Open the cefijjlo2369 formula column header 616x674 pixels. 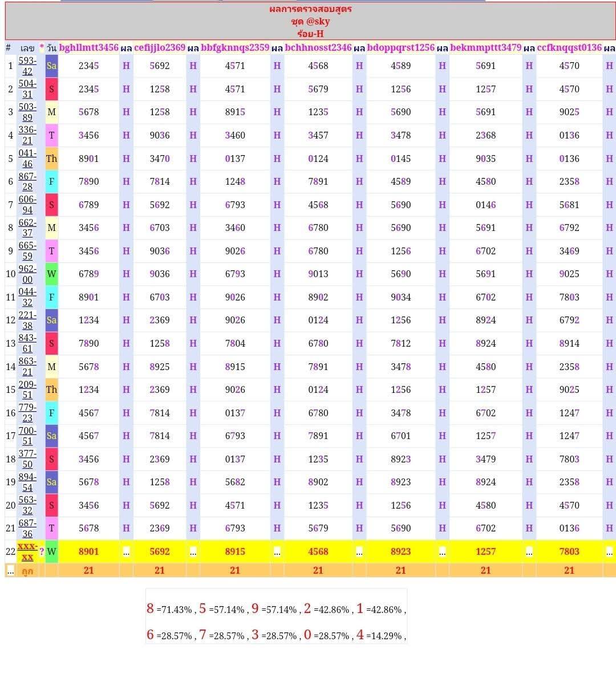pos(160,48)
